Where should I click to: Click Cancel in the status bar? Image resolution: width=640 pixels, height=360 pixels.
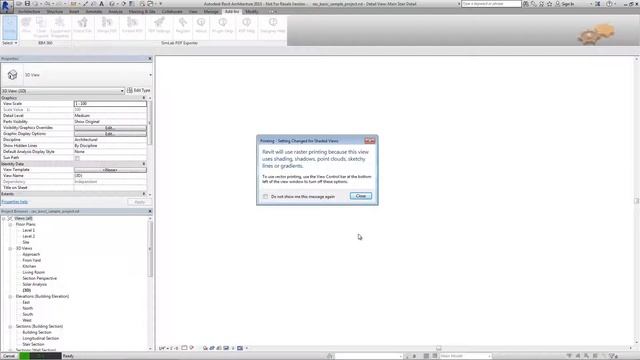[x=9, y=356]
